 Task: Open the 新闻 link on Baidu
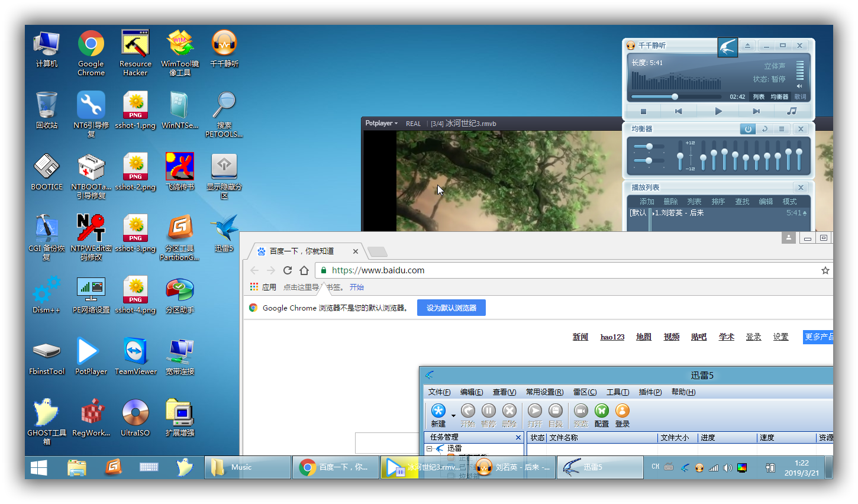(580, 337)
